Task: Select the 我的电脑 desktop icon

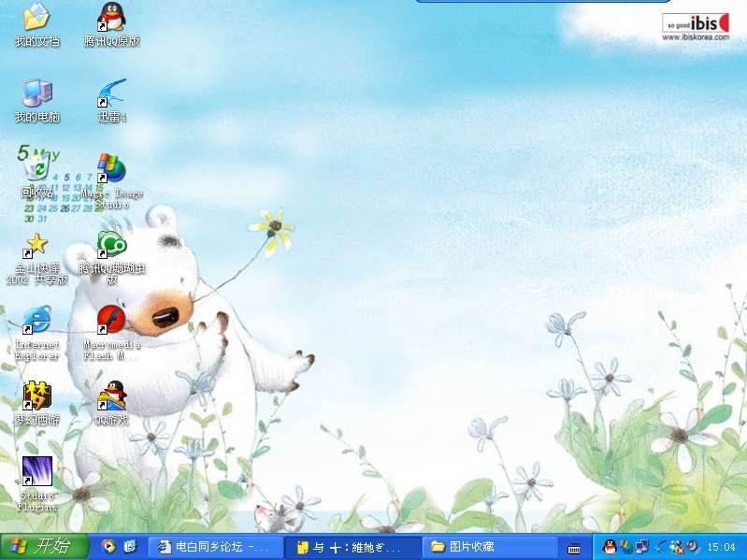Action: [x=36, y=93]
